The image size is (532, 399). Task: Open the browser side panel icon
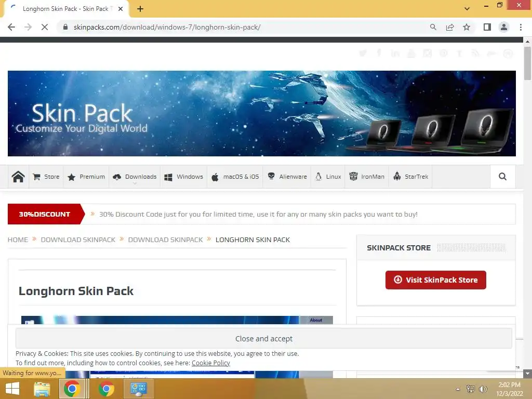(487, 27)
